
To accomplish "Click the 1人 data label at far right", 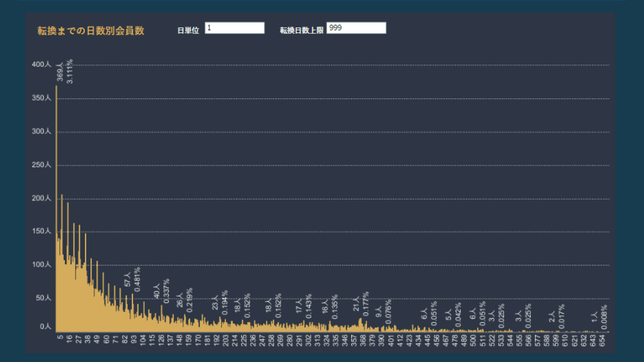I will [594, 317].
